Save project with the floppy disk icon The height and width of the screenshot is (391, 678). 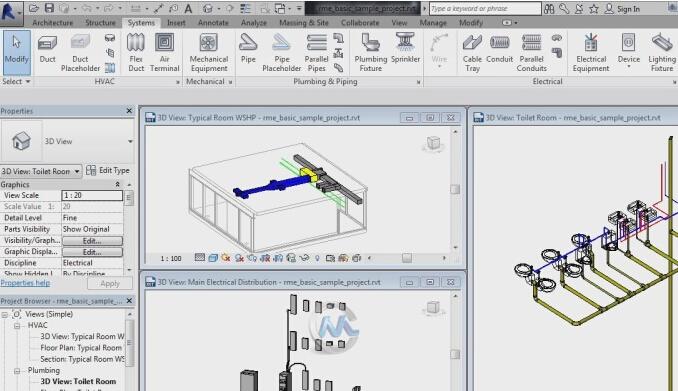click(49, 8)
